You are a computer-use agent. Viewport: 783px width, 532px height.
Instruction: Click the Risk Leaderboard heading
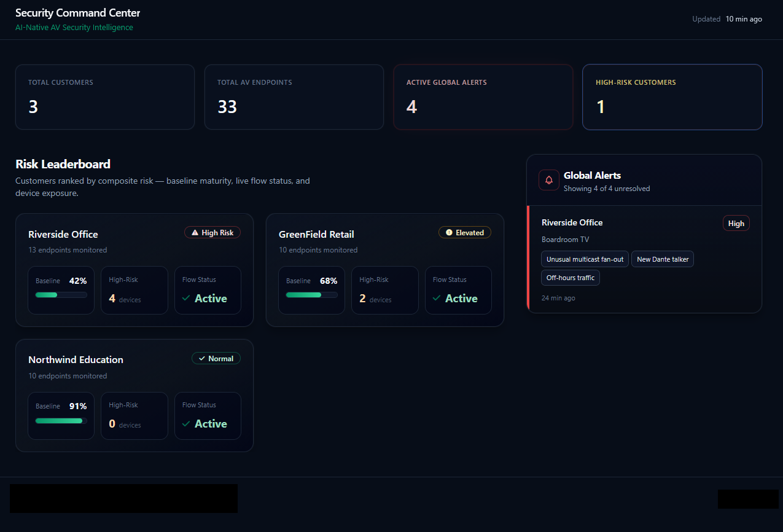click(x=63, y=164)
